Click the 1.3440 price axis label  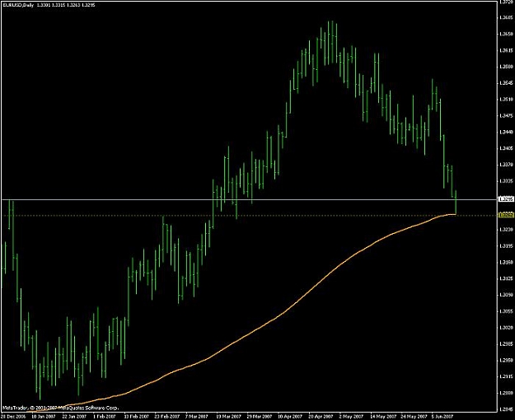tap(507, 132)
